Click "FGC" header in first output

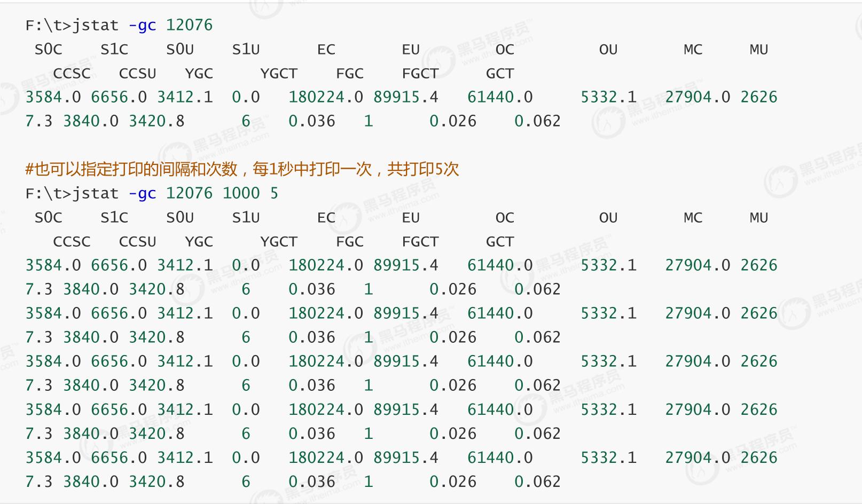coord(349,74)
